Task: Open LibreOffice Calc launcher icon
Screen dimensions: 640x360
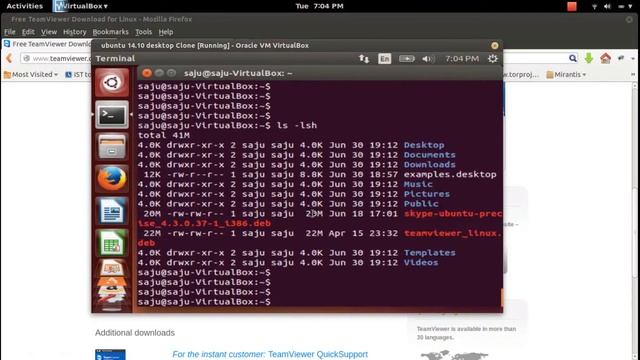Action: coord(112,243)
